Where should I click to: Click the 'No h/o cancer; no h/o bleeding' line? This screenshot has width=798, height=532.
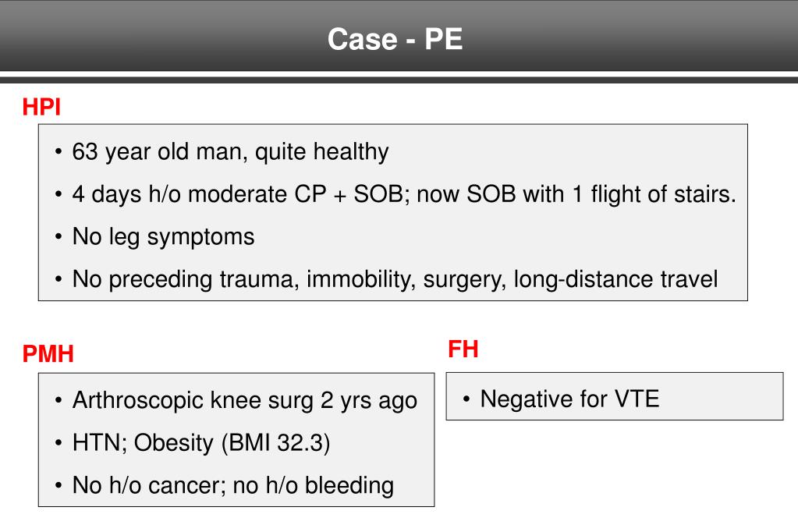(x=233, y=485)
